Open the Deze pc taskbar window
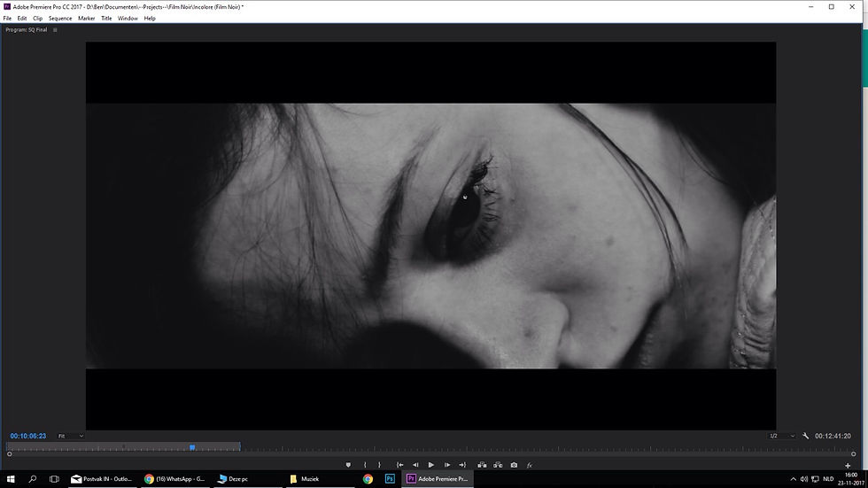Image resolution: width=868 pixels, height=488 pixels. click(249, 479)
